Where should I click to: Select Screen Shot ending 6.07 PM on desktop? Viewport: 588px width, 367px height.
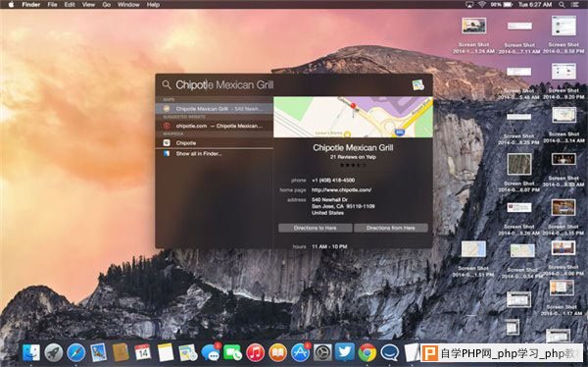tap(519, 173)
